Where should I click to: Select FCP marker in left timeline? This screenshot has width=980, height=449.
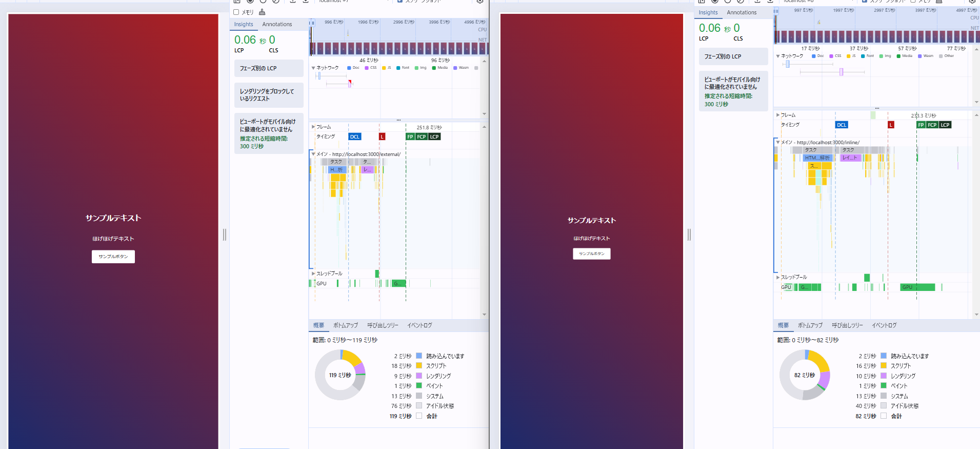pyautogui.click(x=422, y=136)
